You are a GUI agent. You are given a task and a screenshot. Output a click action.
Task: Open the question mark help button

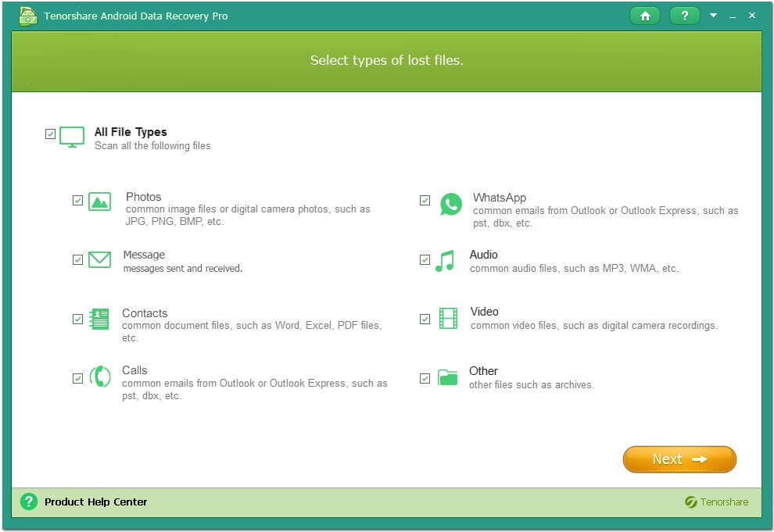[x=684, y=16]
